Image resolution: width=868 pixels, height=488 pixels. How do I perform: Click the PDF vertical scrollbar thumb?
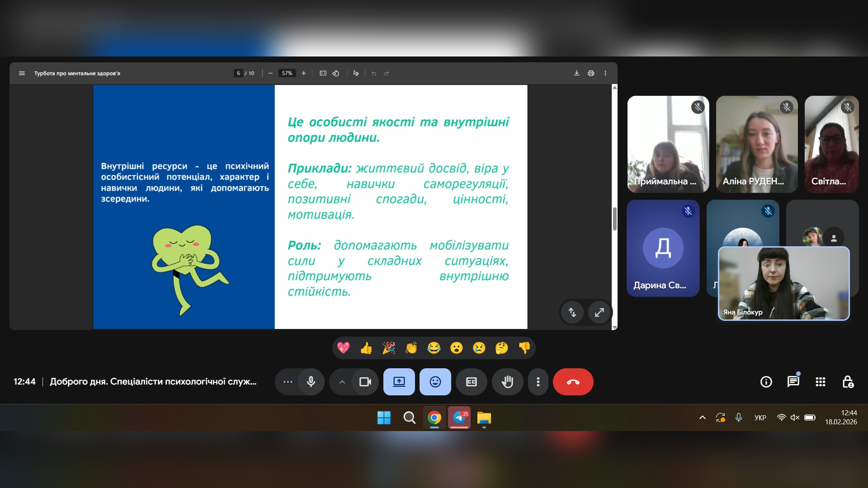click(x=614, y=219)
